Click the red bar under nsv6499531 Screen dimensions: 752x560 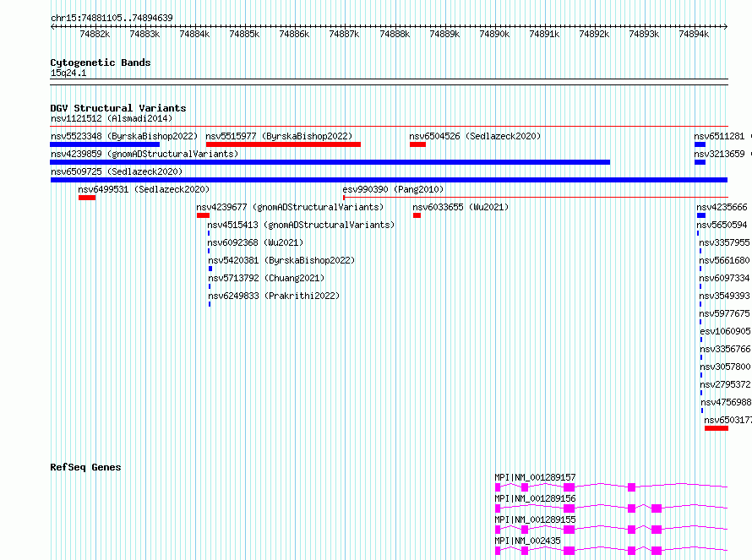point(87,198)
